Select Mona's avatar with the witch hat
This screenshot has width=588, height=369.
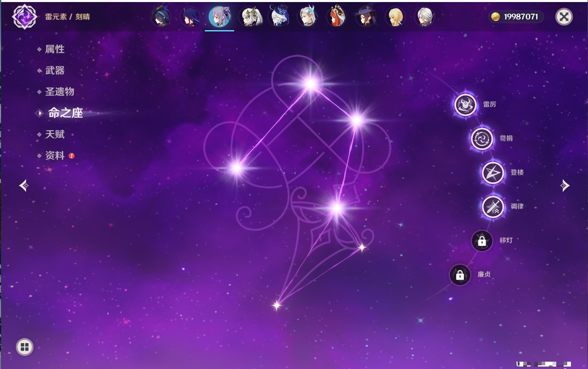coord(366,17)
